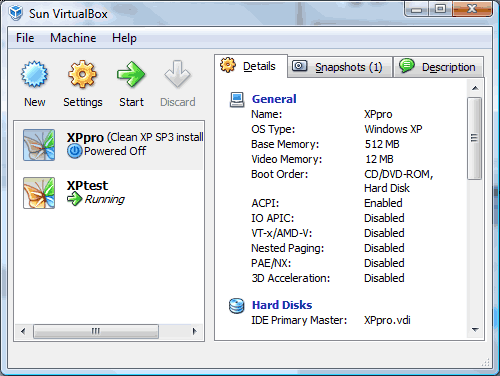Click the VirtualBox cube icon in title bar
This screenshot has width=500, height=376.
click(16, 13)
